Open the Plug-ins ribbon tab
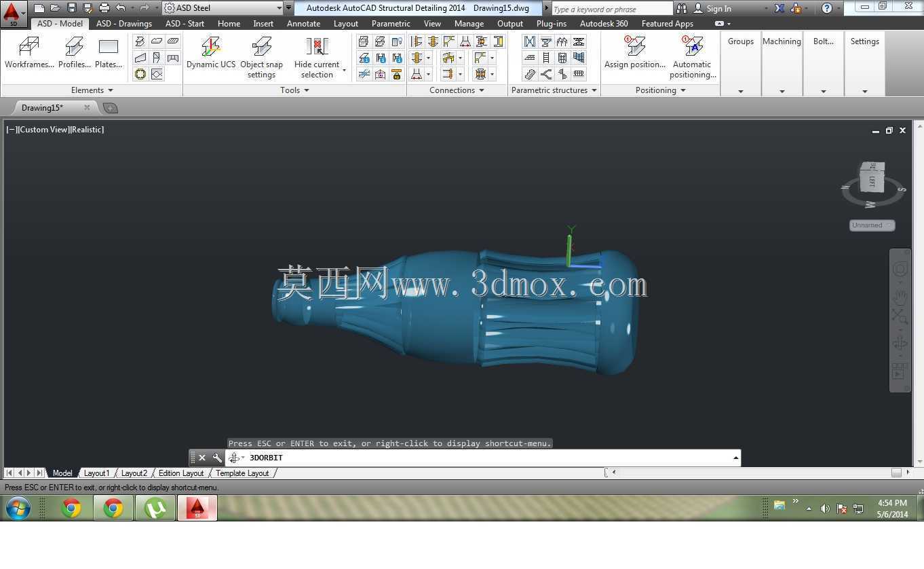Image resolution: width=924 pixels, height=569 pixels. click(x=552, y=24)
